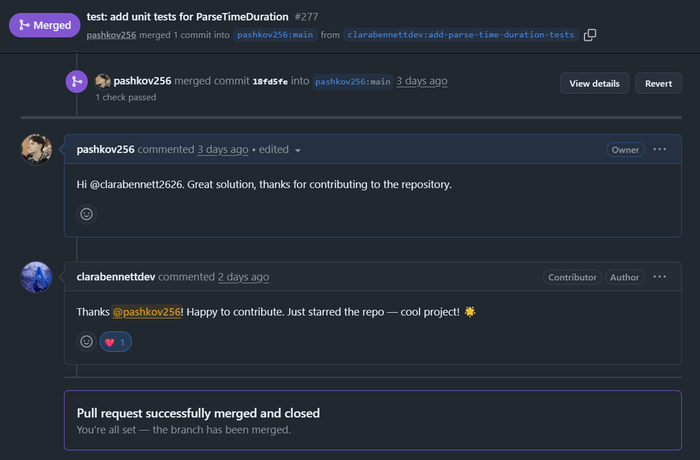Add emoji reaction to clarabennettdev's comment

pos(86,342)
